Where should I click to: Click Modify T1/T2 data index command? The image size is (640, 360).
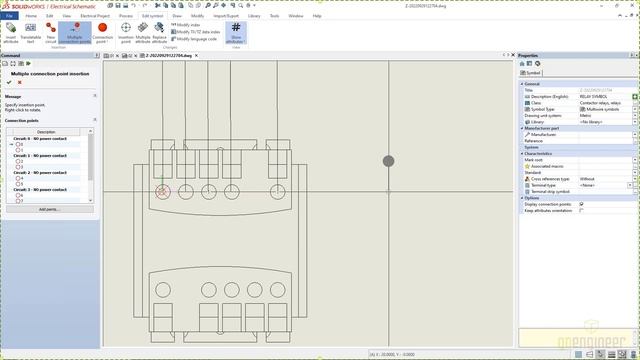[x=196, y=32]
